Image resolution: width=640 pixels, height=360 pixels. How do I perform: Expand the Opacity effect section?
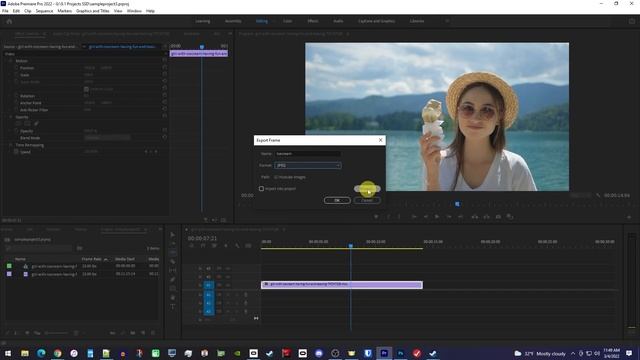[11, 117]
